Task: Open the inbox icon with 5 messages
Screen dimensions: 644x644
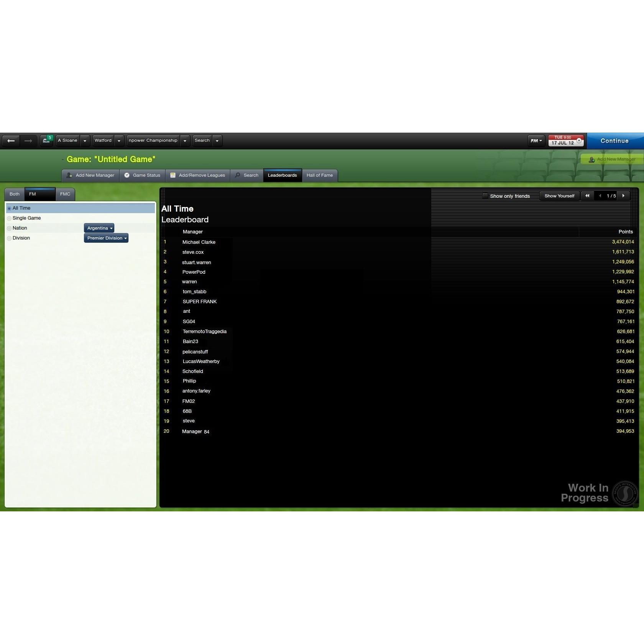Action: (x=47, y=140)
